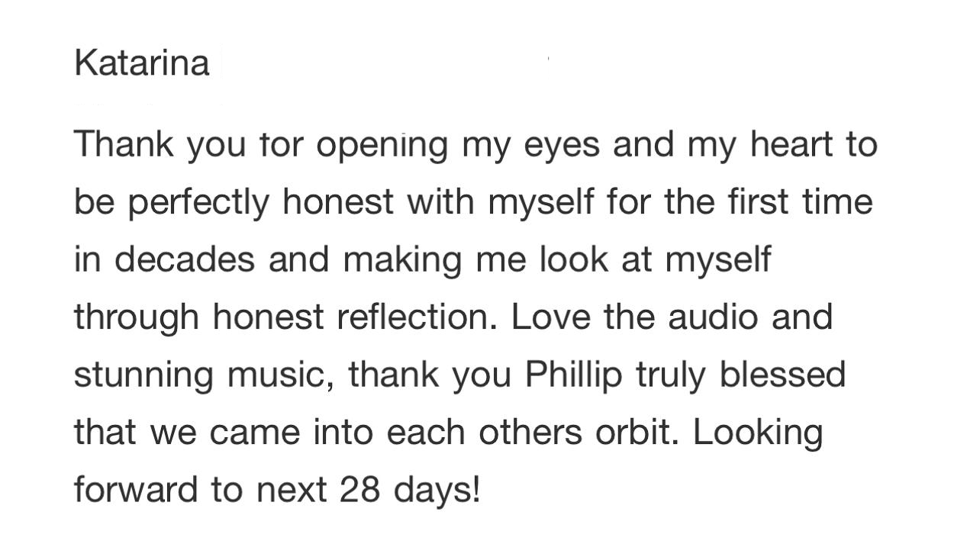Click the word "Love"

(x=551, y=317)
